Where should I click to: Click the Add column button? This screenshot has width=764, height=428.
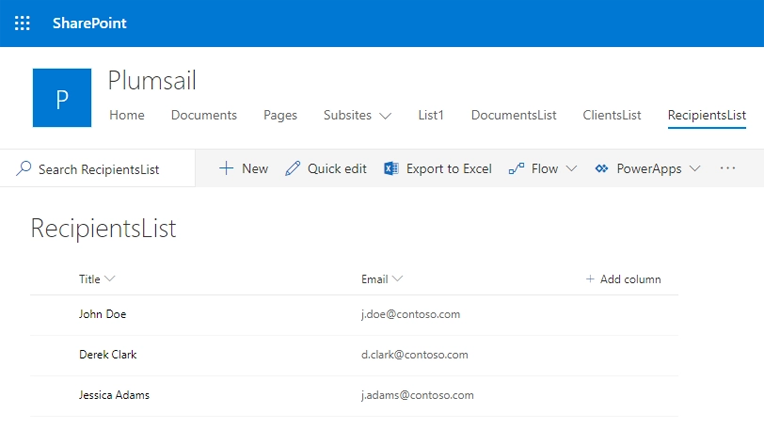click(x=623, y=279)
